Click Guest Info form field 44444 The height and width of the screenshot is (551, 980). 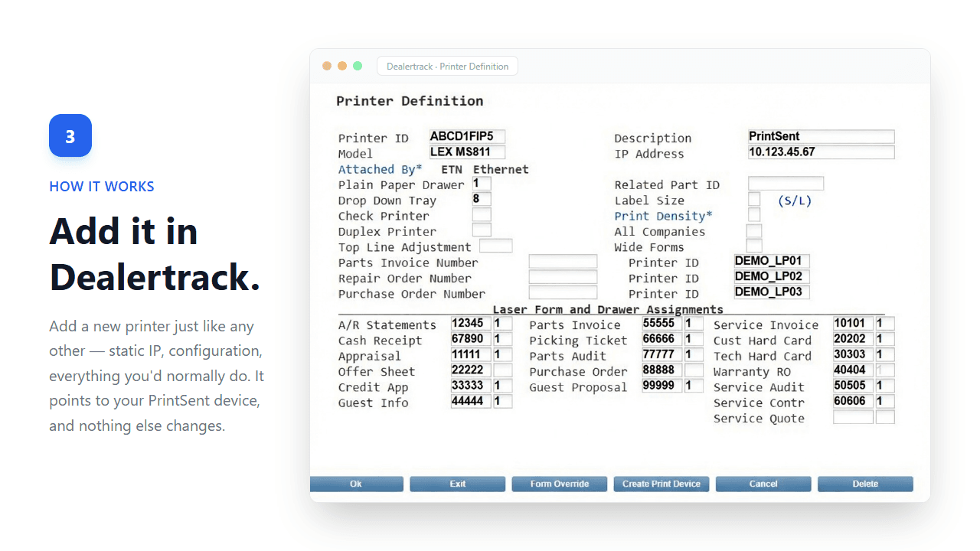471,401
